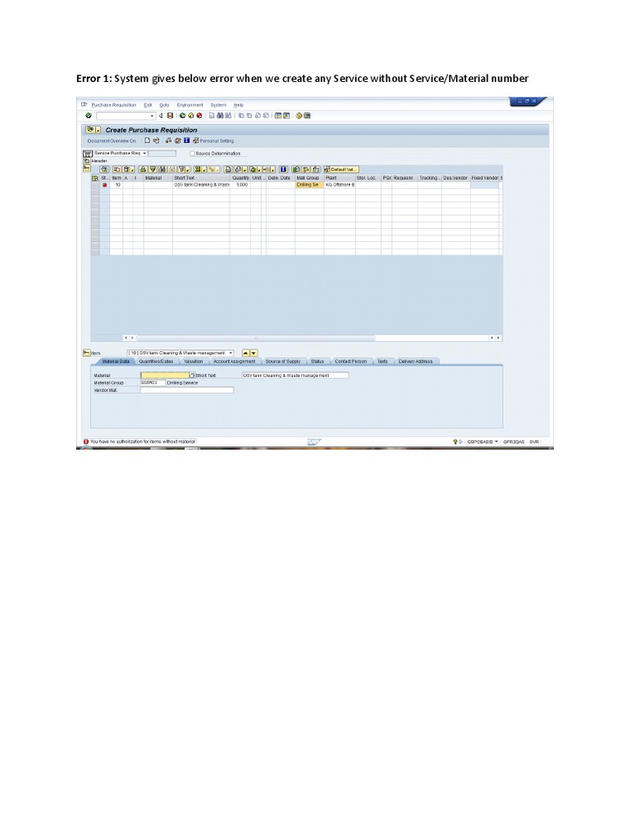The height and width of the screenshot is (840, 630).
Task: Click the filter funnel icon in item toolbar
Action: [x=182, y=169]
